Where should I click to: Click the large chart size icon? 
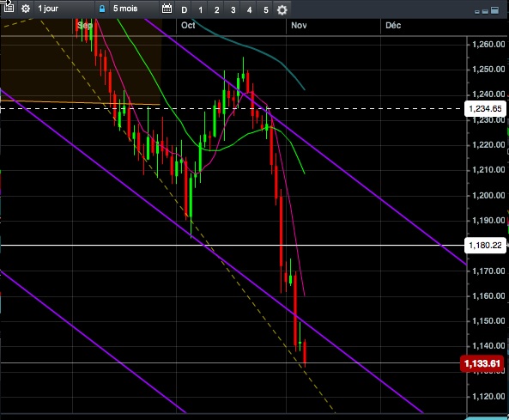494,10
